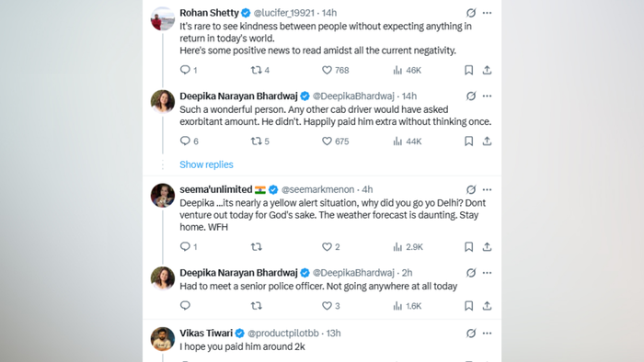This screenshot has height=362, width=644.
Task: Repost Deepika's tweet with 5 reposts
Action: (260, 141)
